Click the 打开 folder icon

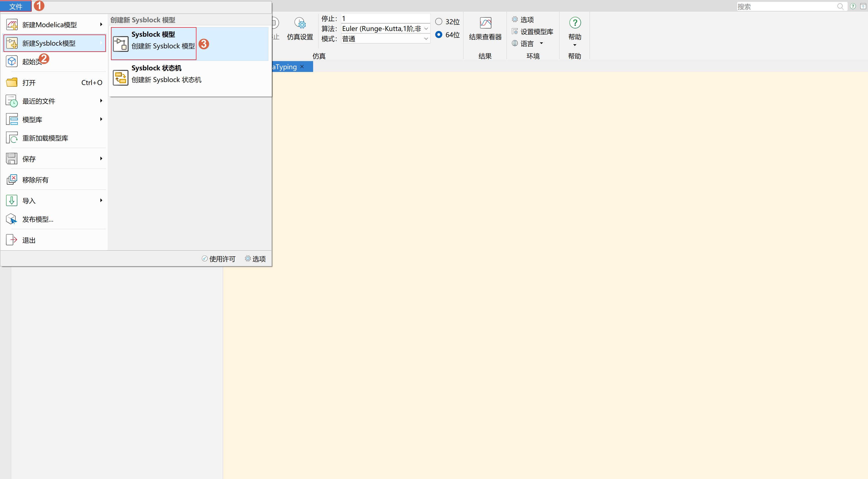pyautogui.click(x=12, y=82)
